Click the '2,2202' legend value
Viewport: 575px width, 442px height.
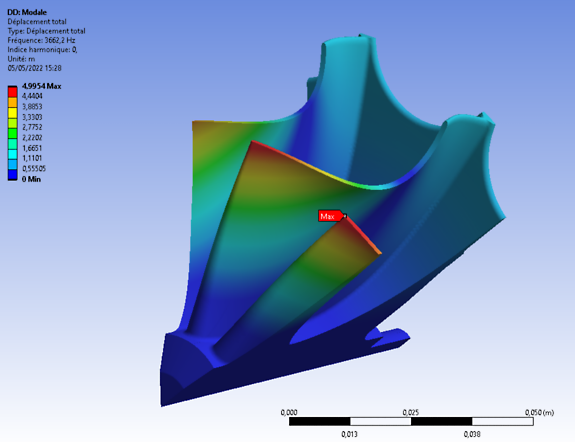[x=32, y=138]
